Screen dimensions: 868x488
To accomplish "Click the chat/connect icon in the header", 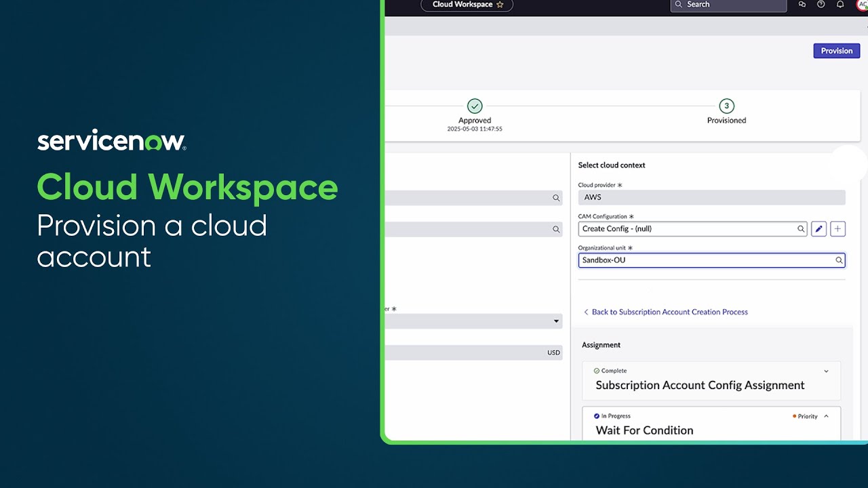I will click(x=802, y=5).
